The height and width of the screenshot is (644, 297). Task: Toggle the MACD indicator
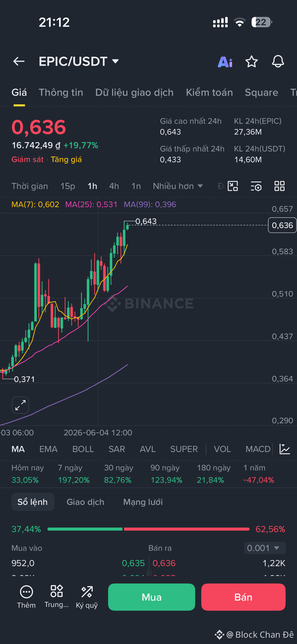[258, 449]
